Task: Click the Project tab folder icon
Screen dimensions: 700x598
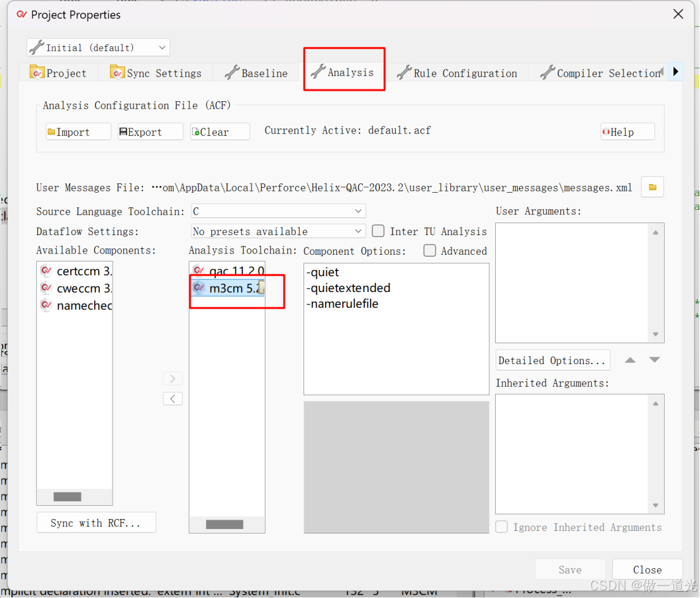Action: click(x=37, y=72)
